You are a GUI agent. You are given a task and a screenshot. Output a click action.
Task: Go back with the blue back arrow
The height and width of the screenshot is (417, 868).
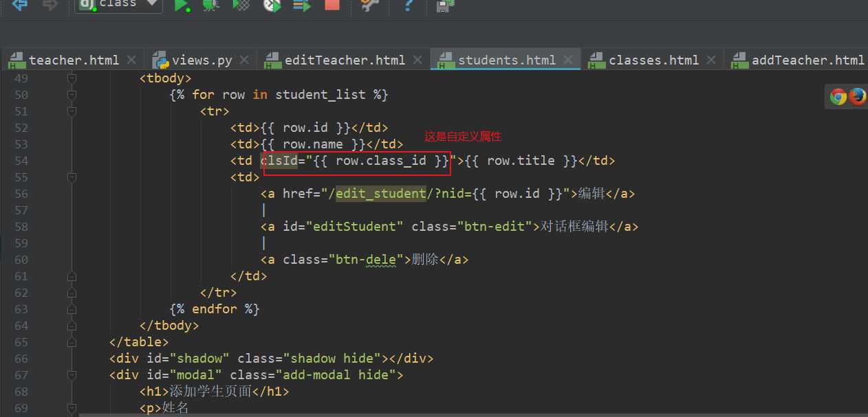tap(20, 5)
